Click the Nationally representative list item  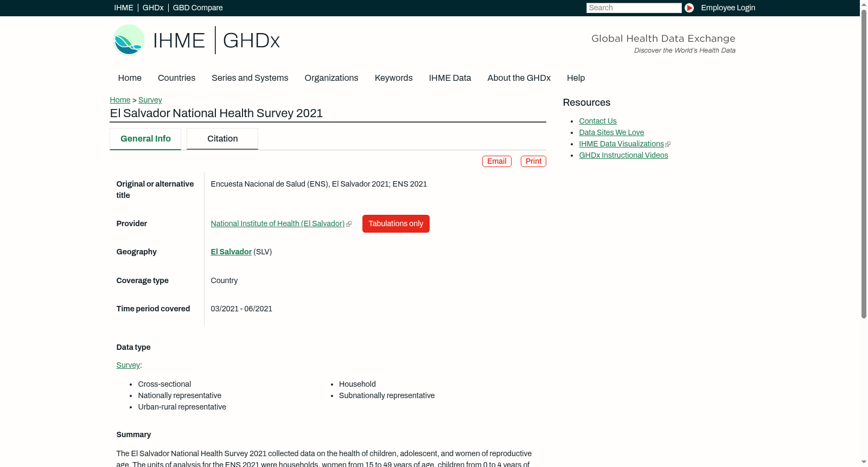[x=180, y=395]
